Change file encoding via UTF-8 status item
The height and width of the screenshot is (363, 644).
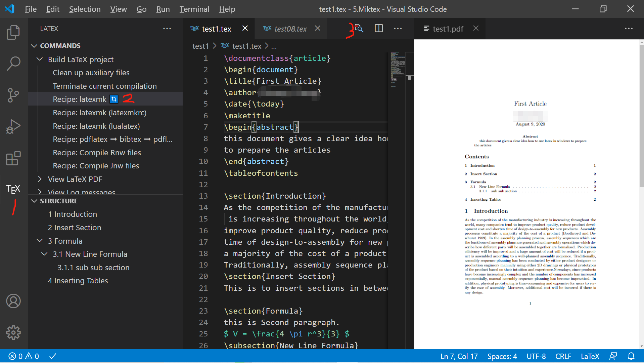(536, 356)
